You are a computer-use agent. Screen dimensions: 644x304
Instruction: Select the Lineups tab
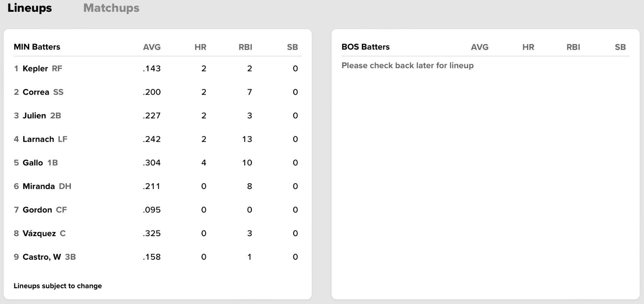[x=30, y=8]
